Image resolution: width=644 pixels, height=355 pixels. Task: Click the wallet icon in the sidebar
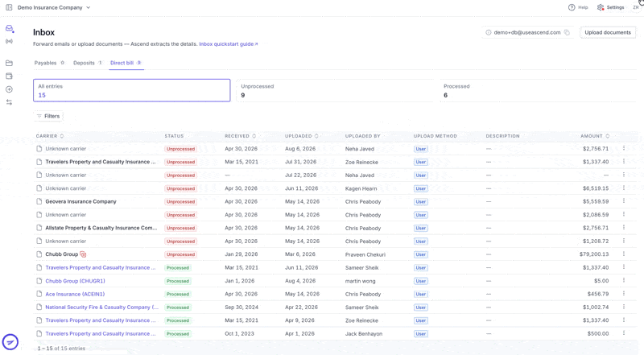tap(9, 76)
